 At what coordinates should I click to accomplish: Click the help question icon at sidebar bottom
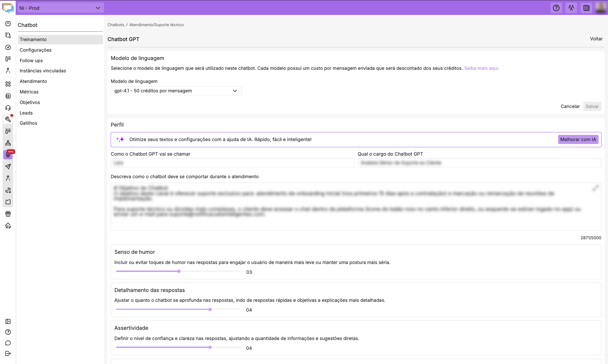click(8, 332)
